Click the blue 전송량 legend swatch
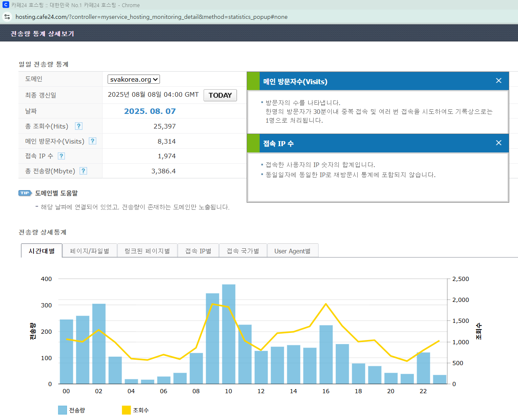518x420 pixels. pos(62,410)
